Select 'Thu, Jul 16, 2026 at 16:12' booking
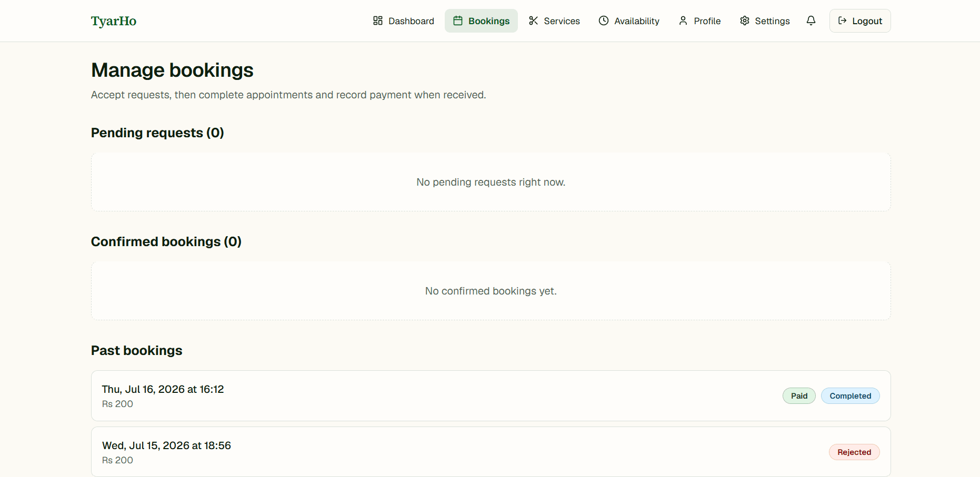Screen dimensions: 980x477 tap(491, 395)
